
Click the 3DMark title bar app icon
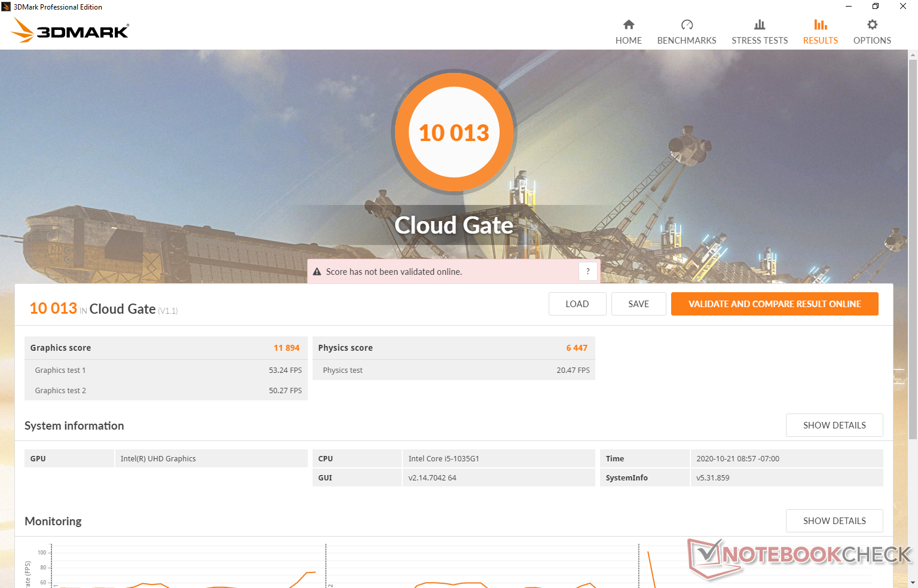[x=6, y=7]
